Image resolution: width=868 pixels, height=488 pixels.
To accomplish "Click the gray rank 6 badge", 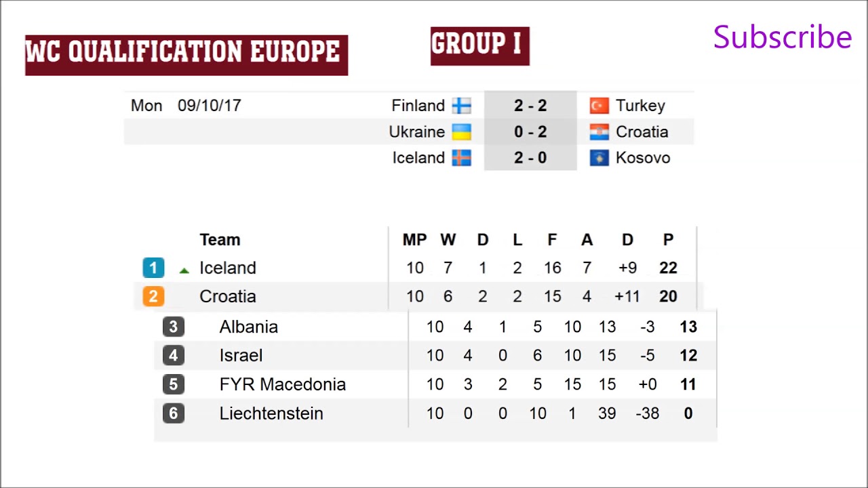I will click(x=174, y=413).
